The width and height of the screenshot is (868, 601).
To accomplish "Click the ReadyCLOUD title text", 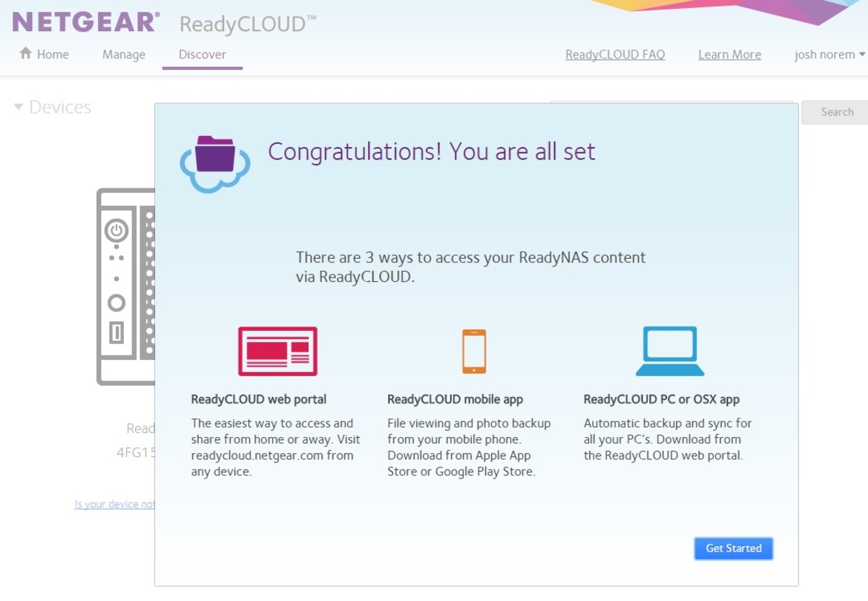I will [248, 24].
